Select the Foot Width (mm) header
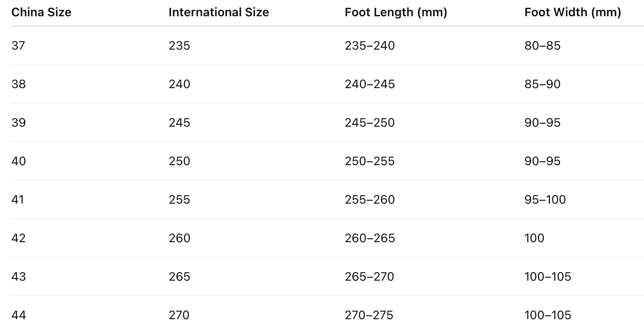Screen dimensions: 644x332 [573, 12]
